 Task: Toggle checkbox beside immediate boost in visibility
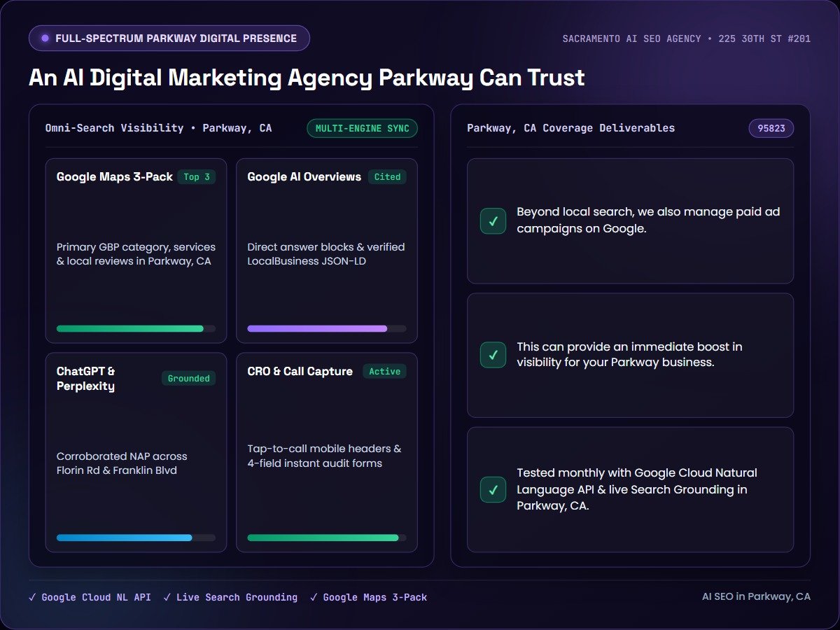(493, 355)
